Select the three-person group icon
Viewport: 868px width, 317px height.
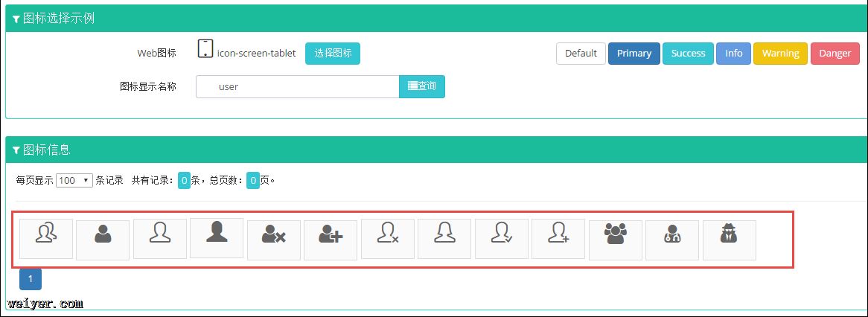coord(616,240)
